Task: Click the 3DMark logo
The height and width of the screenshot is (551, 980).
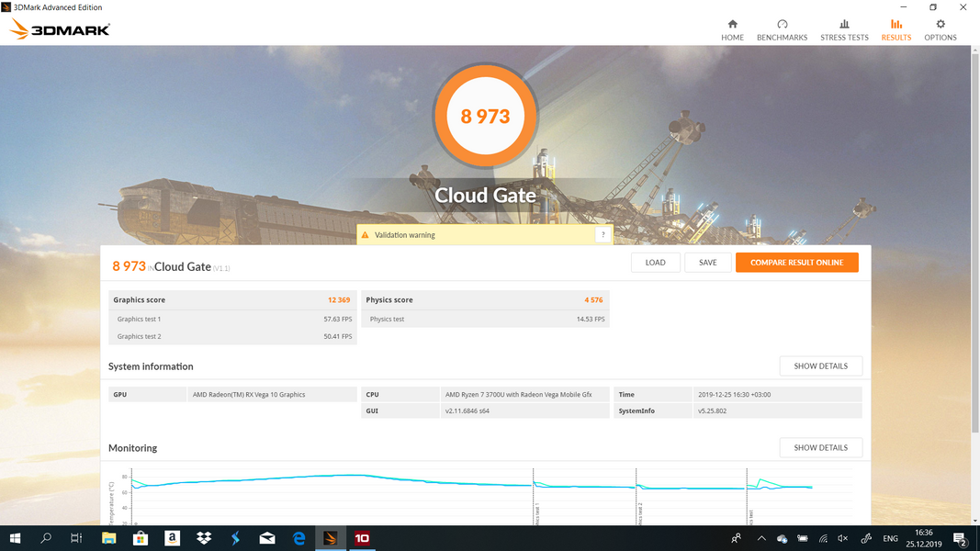Action: 61,29
